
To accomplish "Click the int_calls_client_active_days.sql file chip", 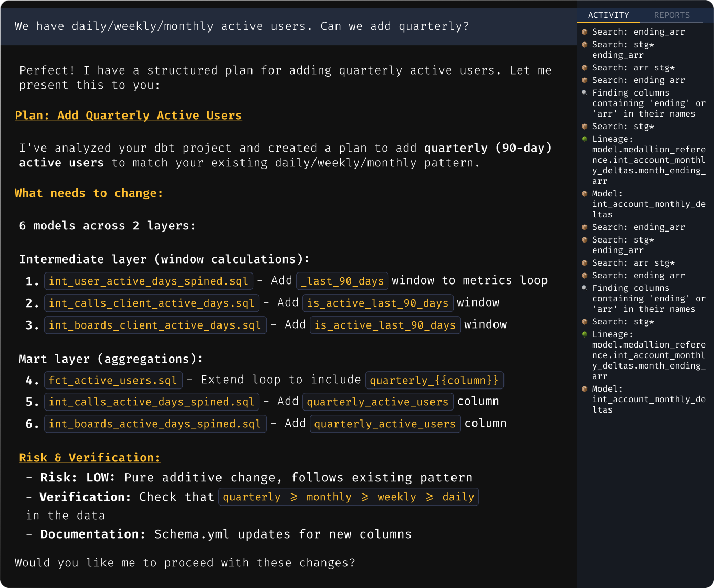I will tap(151, 303).
